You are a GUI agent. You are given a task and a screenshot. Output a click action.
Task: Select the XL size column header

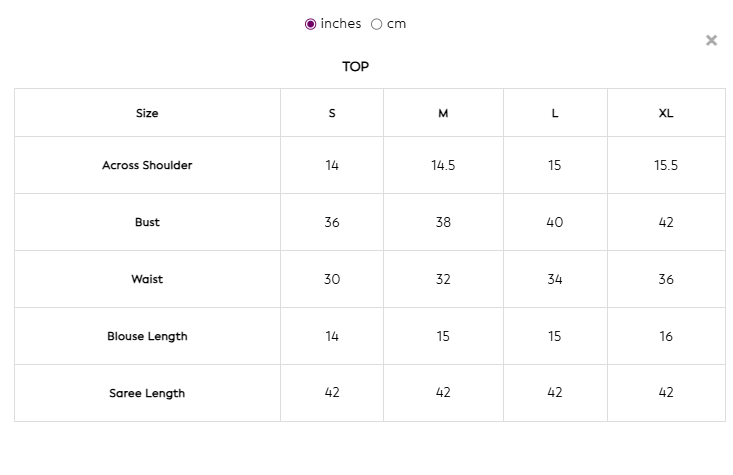coord(666,113)
